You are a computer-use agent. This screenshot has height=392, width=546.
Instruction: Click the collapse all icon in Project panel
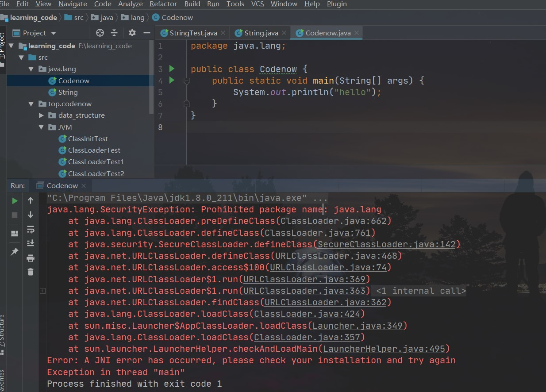click(114, 33)
